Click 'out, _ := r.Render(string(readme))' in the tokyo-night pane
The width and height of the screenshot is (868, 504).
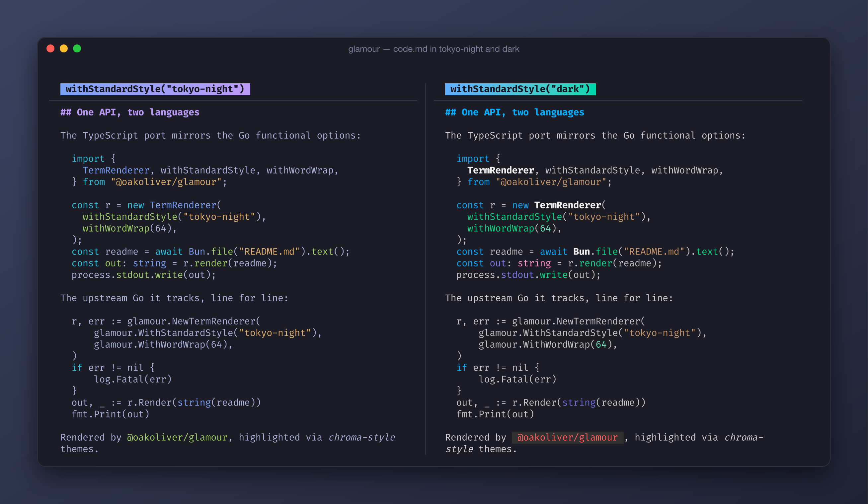click(x=166, y=403)
